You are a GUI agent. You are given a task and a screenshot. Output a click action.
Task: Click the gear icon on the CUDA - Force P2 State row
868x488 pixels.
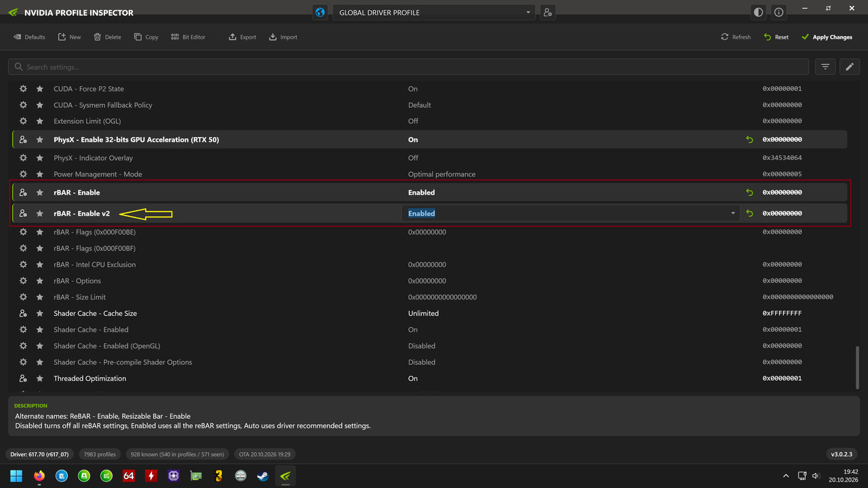23,89
